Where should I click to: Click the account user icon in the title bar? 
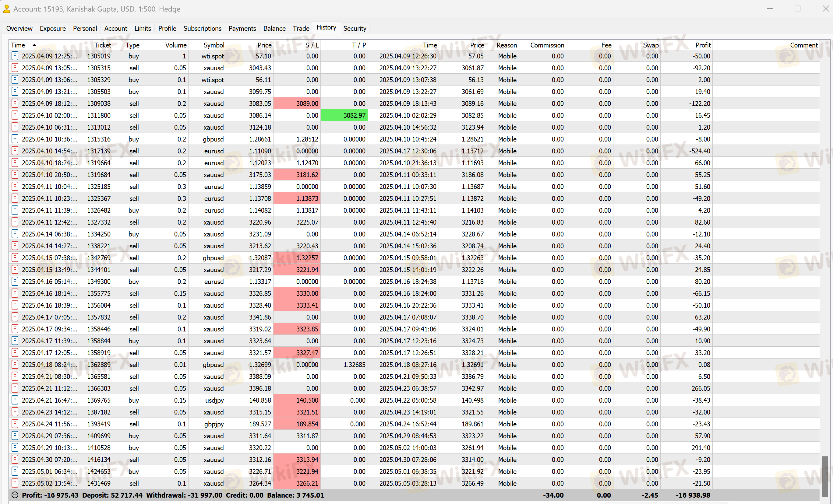coord(7,9)
